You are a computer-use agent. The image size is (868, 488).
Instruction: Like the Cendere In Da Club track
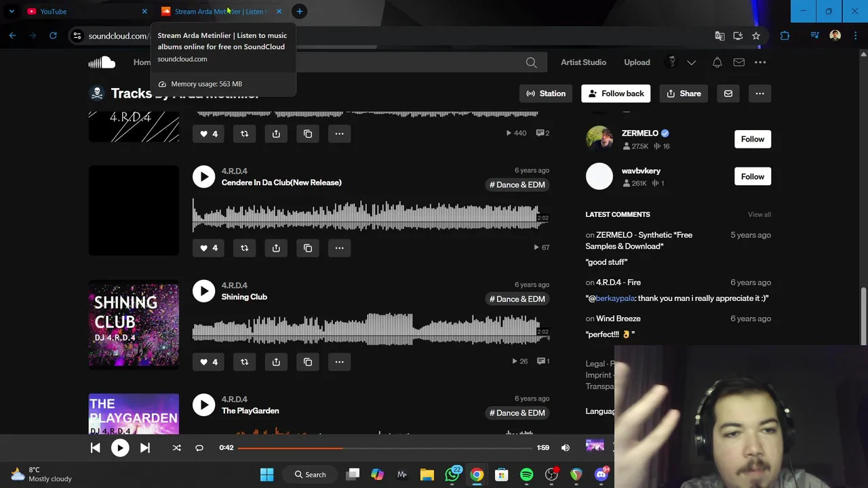point(208,248)
